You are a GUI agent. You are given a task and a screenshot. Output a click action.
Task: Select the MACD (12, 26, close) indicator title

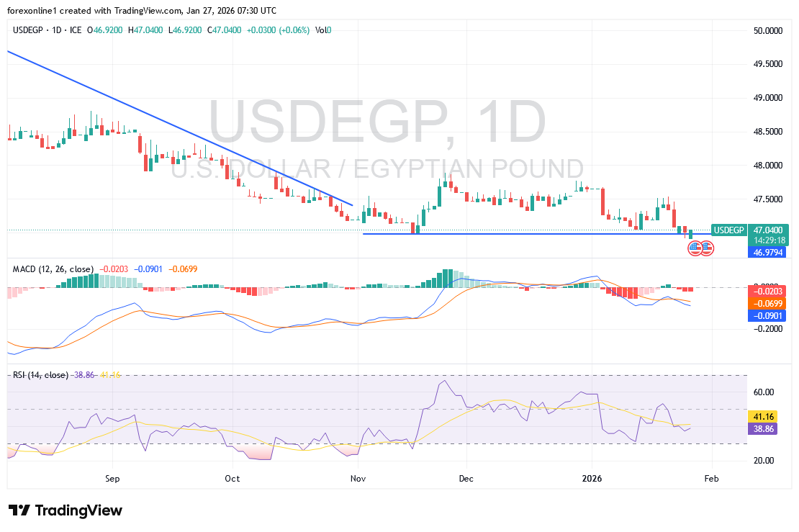click(x=53, y=269)
